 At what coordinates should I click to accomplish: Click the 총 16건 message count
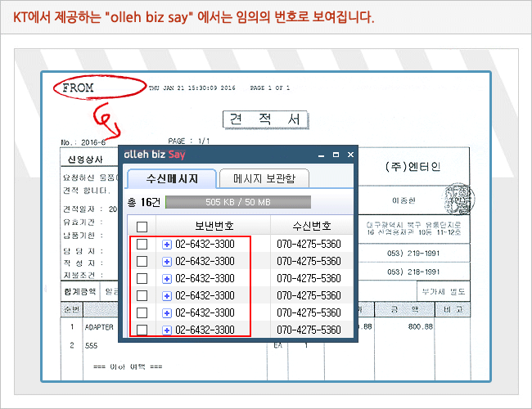(144, 203)
